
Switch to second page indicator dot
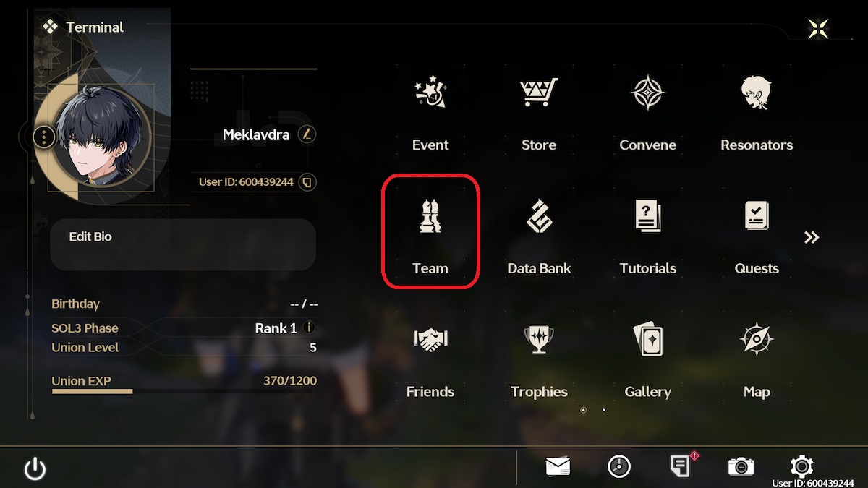(x=604, y=410)
